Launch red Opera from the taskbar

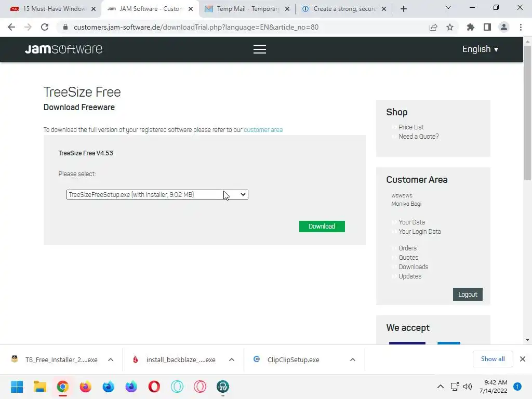(x=154, y=387)
